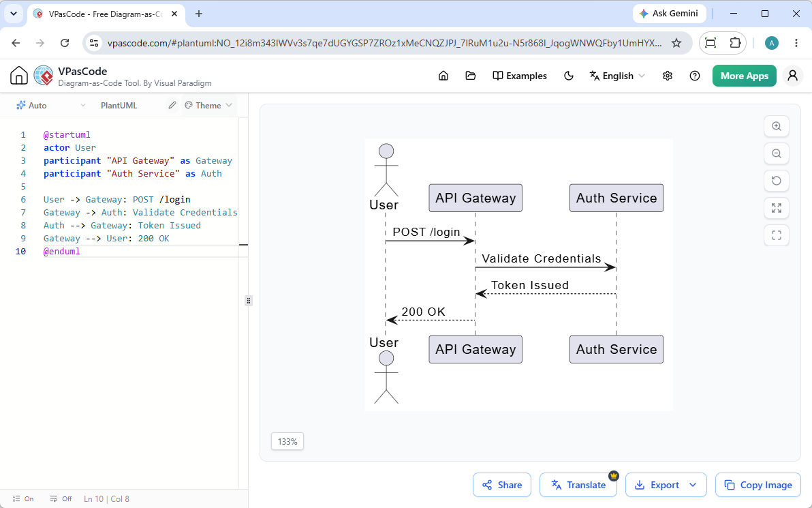The image size is (812, 508).
Task: Click the Translate button
Action: point(578,485)
